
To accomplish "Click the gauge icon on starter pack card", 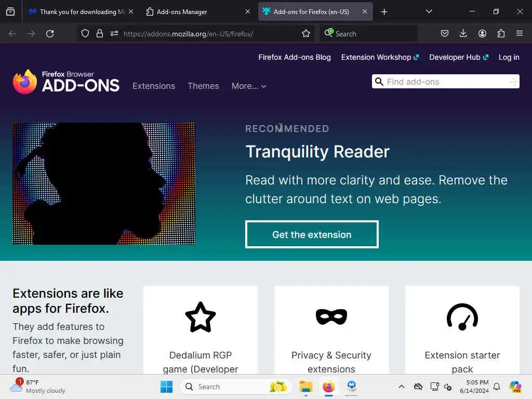I will click(x=462, y=317).
